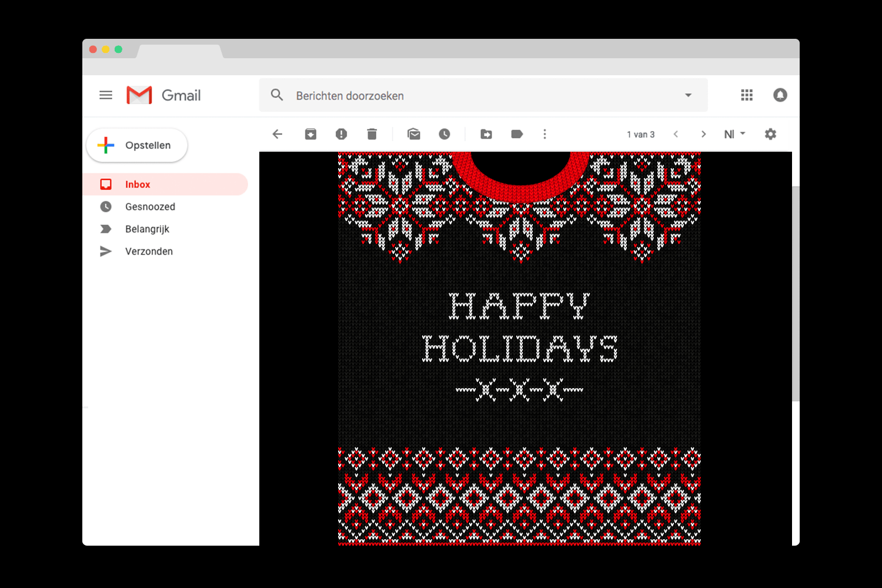The height and width of the screenshot is (588, 882).
Task: Click the Inbox tray icon
Action: 106,184
